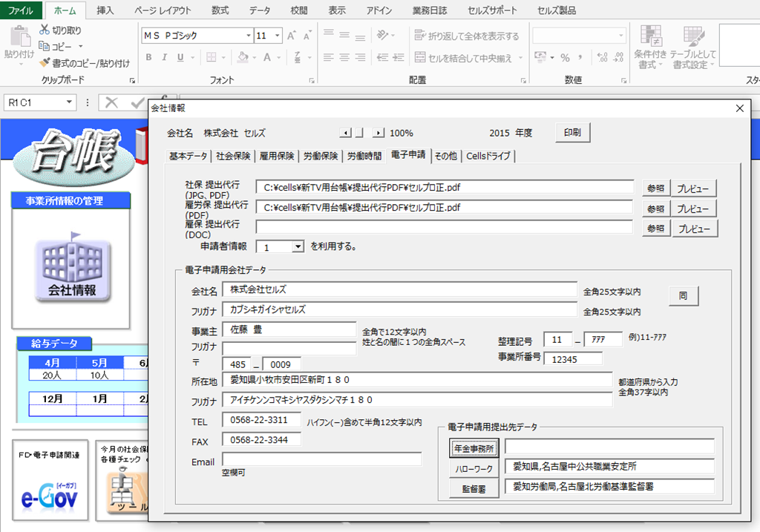Screen dimensions: 760x532
Task: Click the zoom scrollbar right arrow
Action: [x=379, y=133]
